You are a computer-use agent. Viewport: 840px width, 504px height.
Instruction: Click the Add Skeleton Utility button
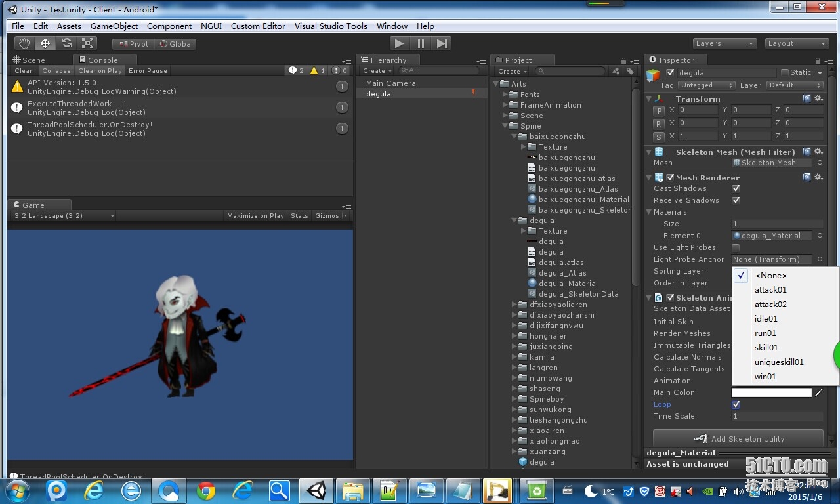(x=738, y=439)
